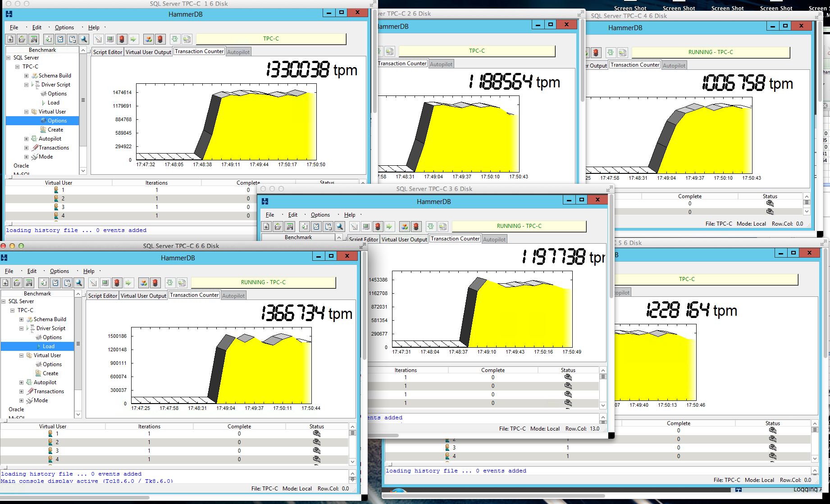Click Save disk icon in TPC-C 1 window

[34, 39]
